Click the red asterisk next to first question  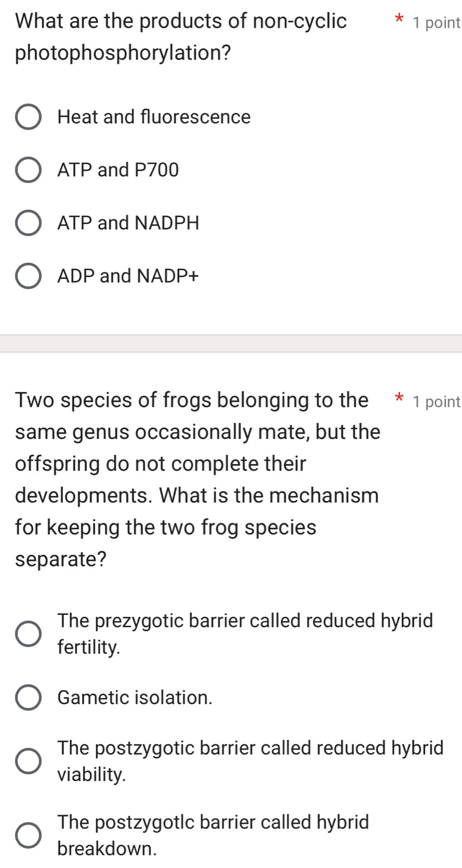pos(398,21)
